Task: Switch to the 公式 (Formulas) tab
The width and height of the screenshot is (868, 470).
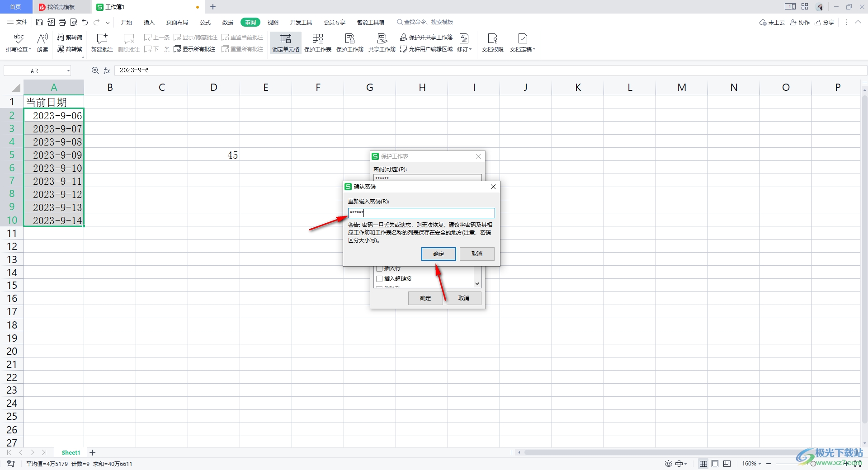Action: coord(205,22)
